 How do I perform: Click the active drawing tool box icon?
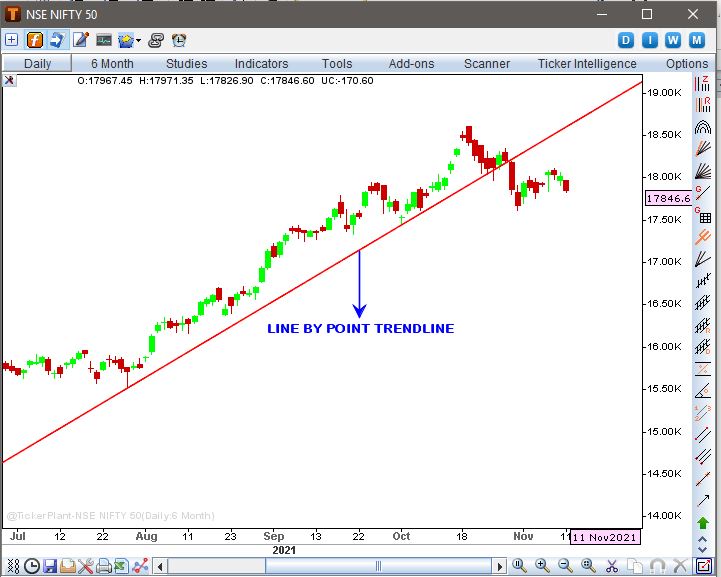click(x=703, y=566)
